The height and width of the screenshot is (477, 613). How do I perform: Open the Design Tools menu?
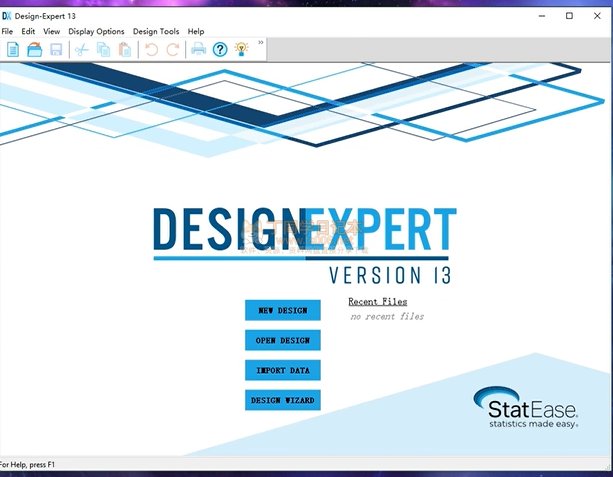click(156, 31)
